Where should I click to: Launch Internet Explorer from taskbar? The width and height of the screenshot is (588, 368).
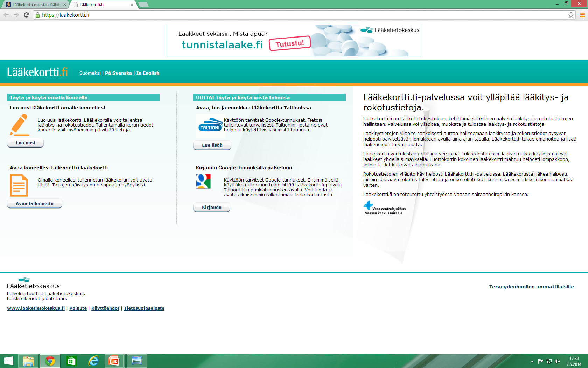click(x=93, y=361)
